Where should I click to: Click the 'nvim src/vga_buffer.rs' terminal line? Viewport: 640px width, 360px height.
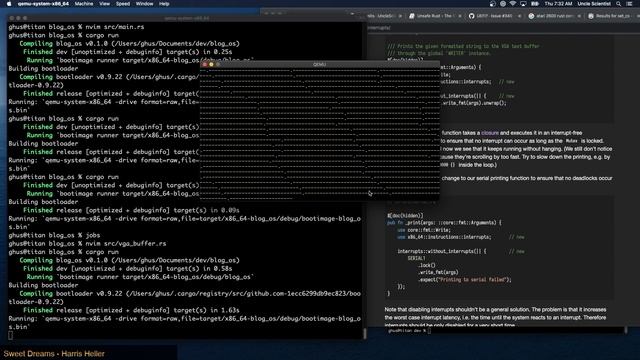(x=87, y=244)
